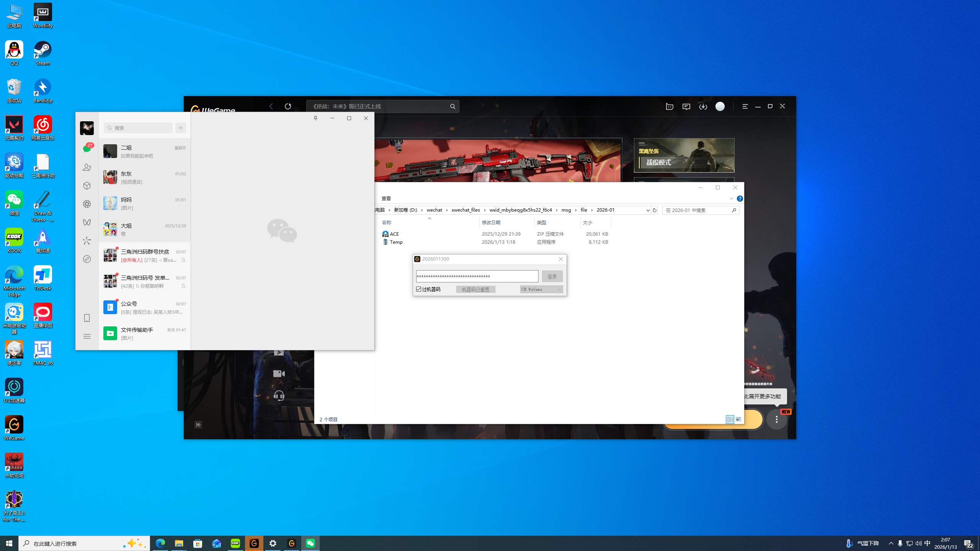Expand the Explorer address history dropdown

coord(648,210)
